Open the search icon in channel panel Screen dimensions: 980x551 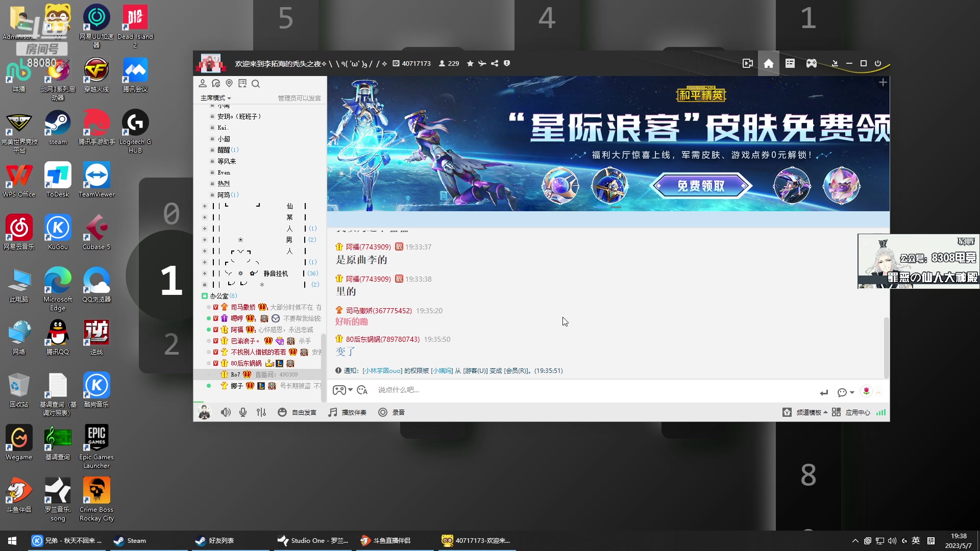[256, 84]
